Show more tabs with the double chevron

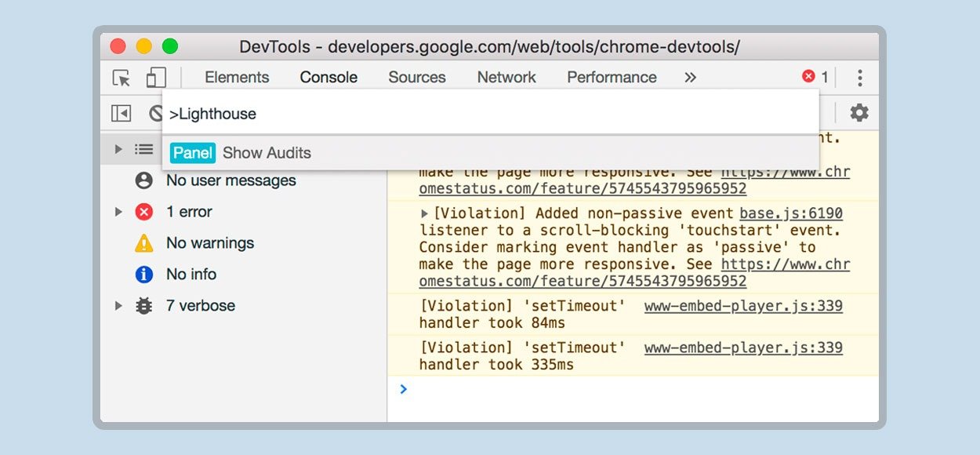tap(690, 77)
